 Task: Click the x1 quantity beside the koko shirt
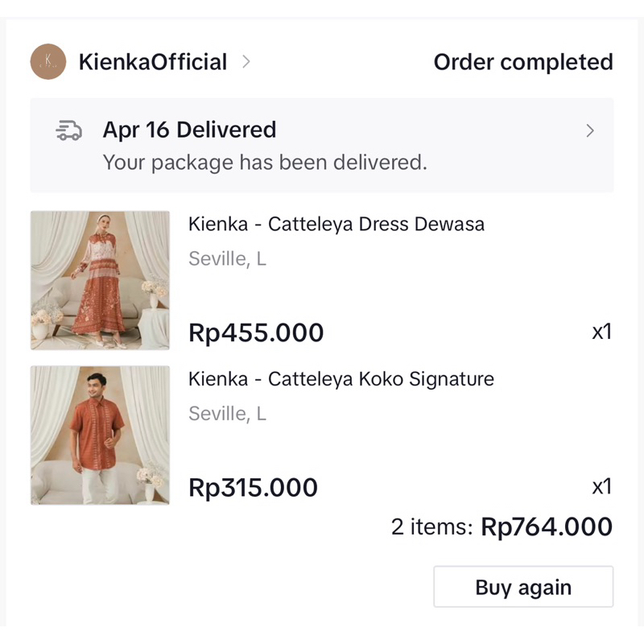click(x=602, y=487)
